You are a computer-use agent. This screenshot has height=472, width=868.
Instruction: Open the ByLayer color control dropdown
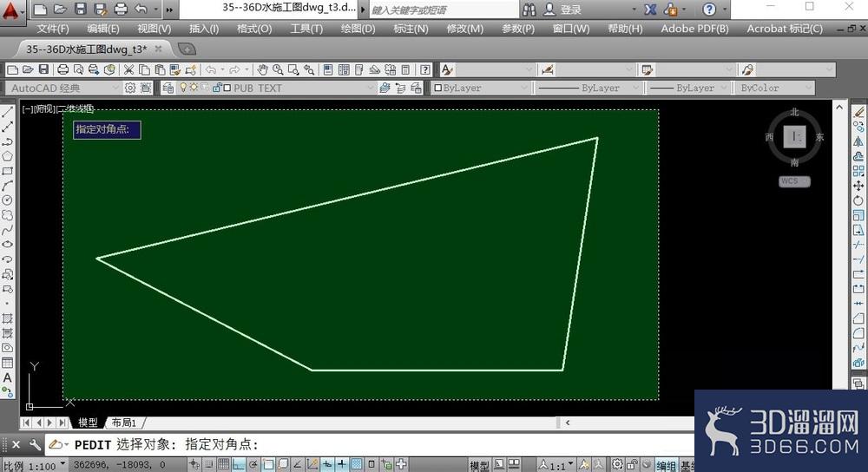click(481, 88)
